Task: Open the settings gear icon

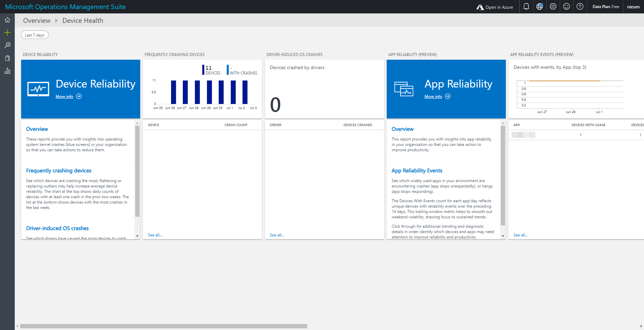Action: pos(553,7)
